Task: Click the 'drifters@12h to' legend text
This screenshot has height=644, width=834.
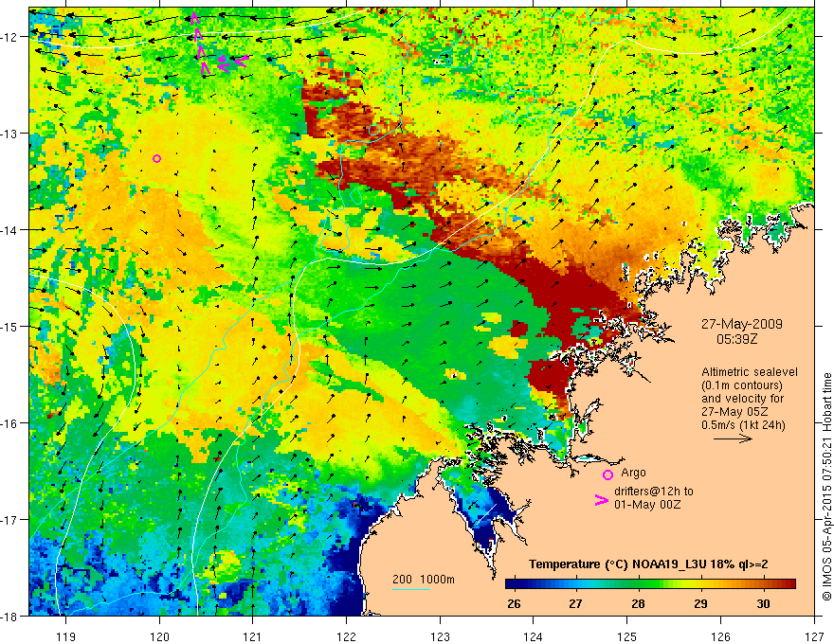Action: point(654,492)
